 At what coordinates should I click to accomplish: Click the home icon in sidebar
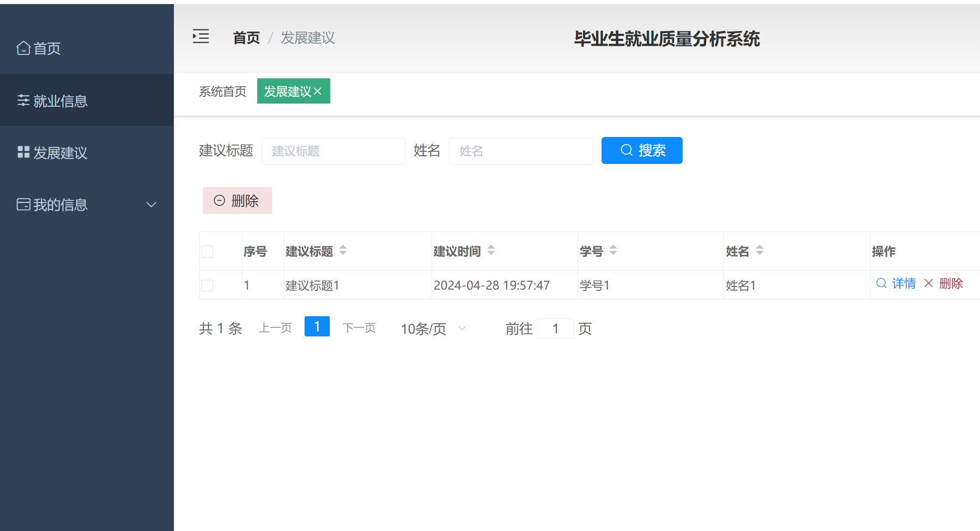pos(23,48)
